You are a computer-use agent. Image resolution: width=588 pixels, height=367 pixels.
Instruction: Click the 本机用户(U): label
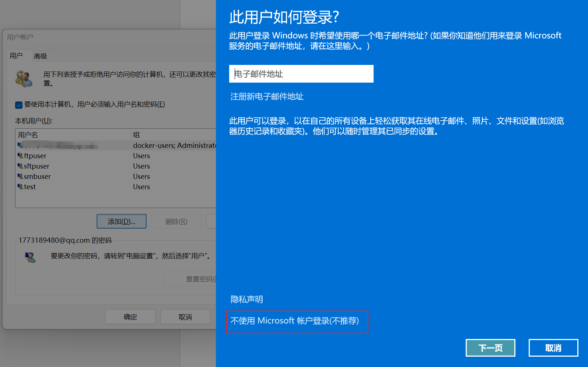tap(34, 121)
